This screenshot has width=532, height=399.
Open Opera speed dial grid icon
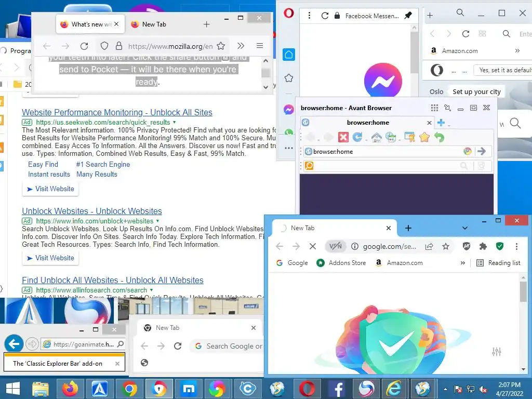(x=482, y=34)
